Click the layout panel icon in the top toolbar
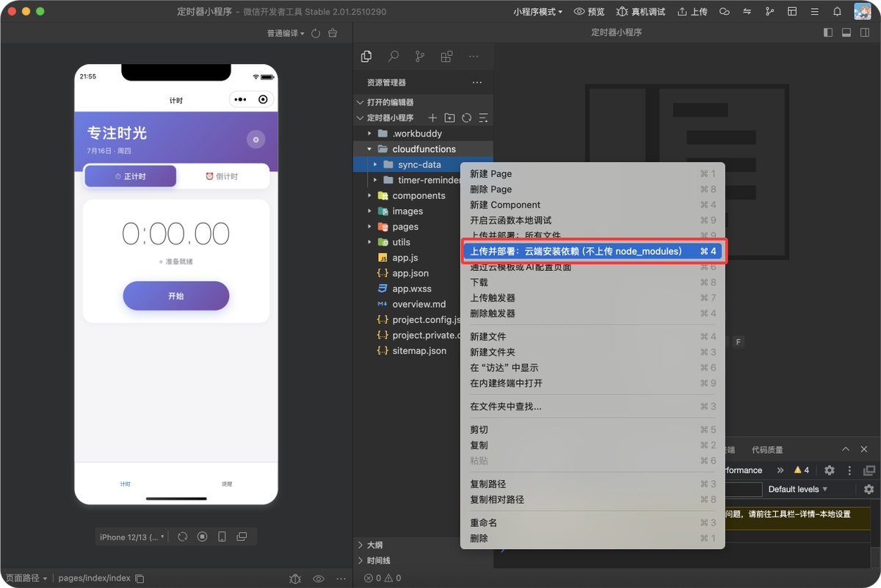The width and height of the screenshot is (881, 588). (792, 12)
